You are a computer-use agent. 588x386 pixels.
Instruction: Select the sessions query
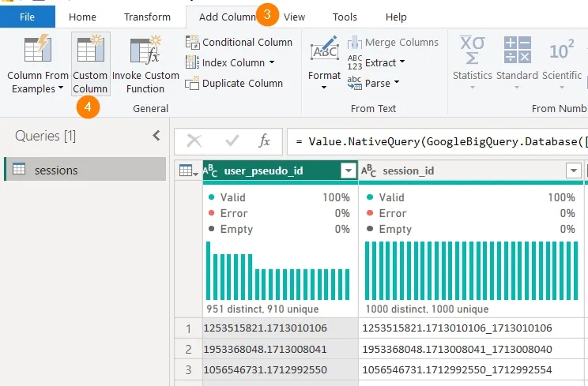(85, 170)
